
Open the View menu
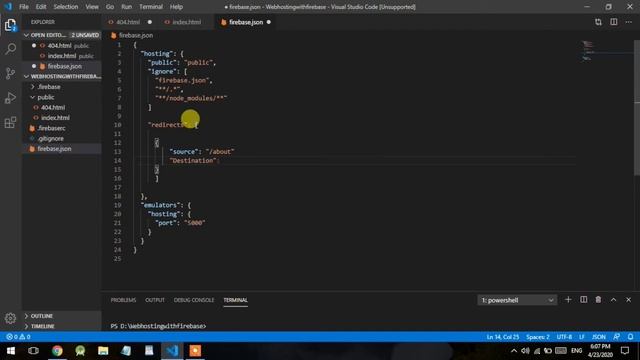(x=92, y=7)
